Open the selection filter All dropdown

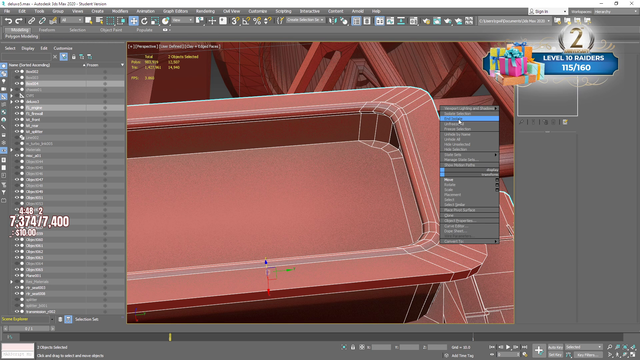point(71,20)
